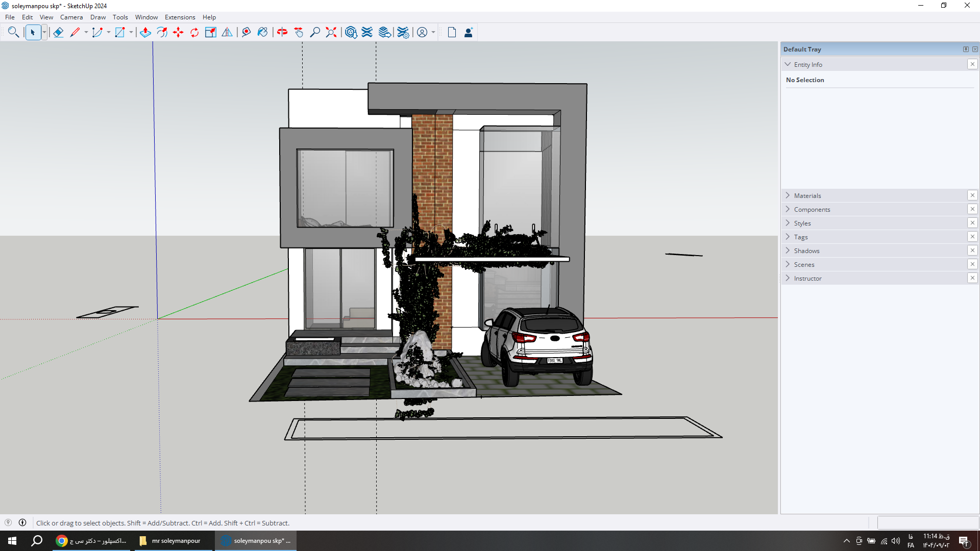Click Zoom Extents tool
Image resolution: width=980 pixels, height=551 pixels.
click(331, 32)
